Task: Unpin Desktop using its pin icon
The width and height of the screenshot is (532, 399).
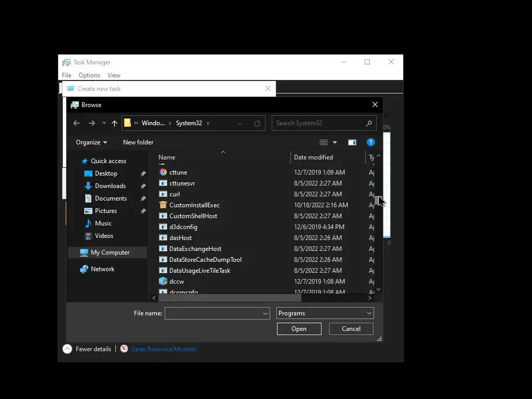Action: [x=143, y=174]
